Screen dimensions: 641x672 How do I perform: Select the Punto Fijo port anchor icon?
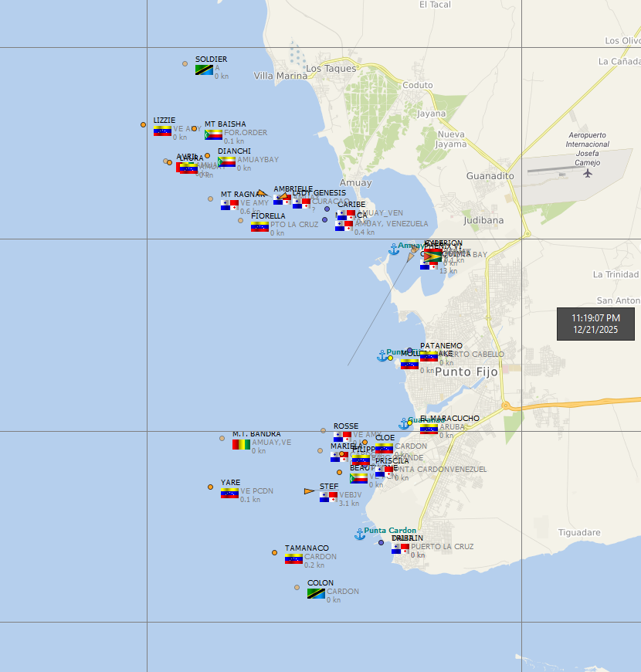(x=382, y=356)
